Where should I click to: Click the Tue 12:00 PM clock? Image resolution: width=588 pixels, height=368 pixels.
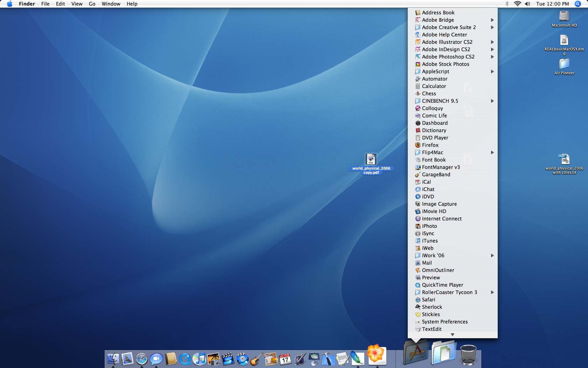pyautogui.click(x=552, y=4)
